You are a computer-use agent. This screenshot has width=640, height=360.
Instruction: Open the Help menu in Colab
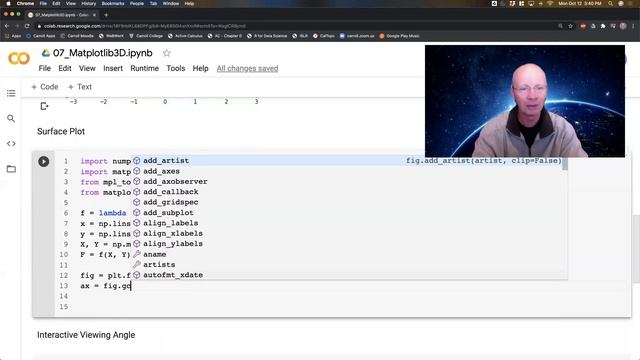[x=200, y=68]
